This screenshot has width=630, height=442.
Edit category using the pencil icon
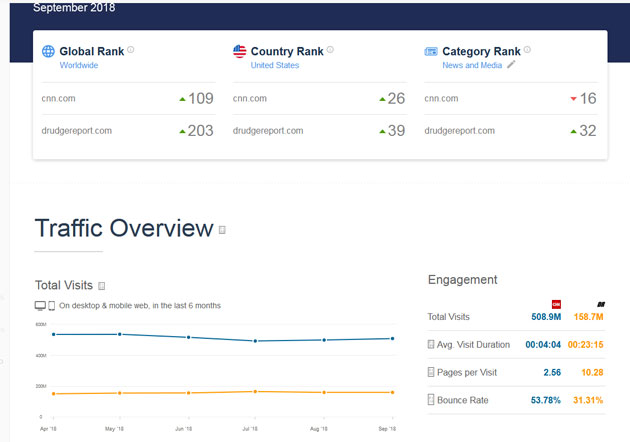tap(511, 65)
